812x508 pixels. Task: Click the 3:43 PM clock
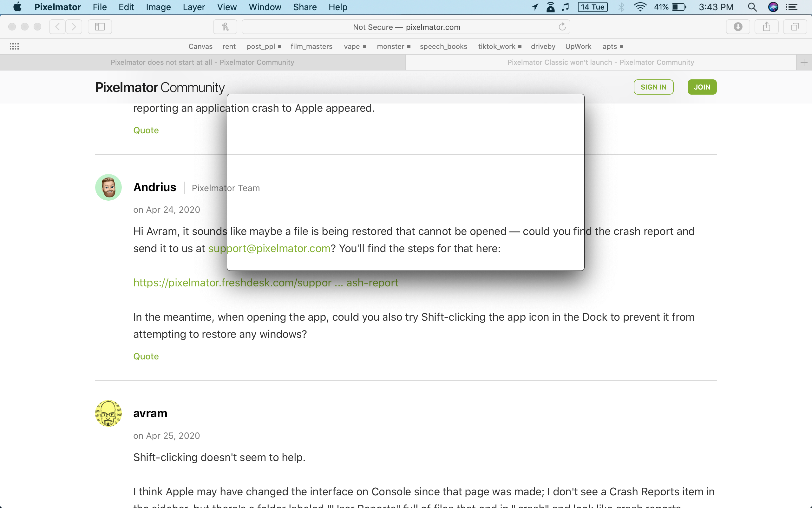click(716, 7)
